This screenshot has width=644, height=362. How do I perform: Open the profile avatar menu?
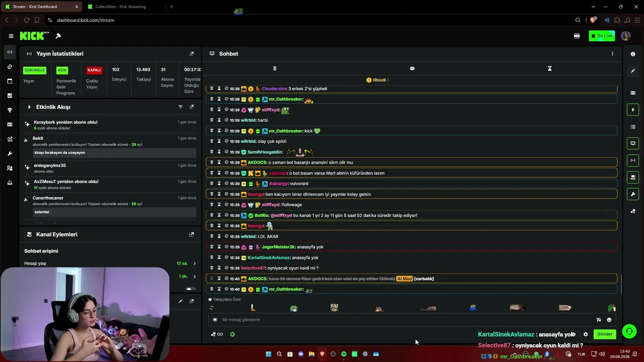click(625, 36)
